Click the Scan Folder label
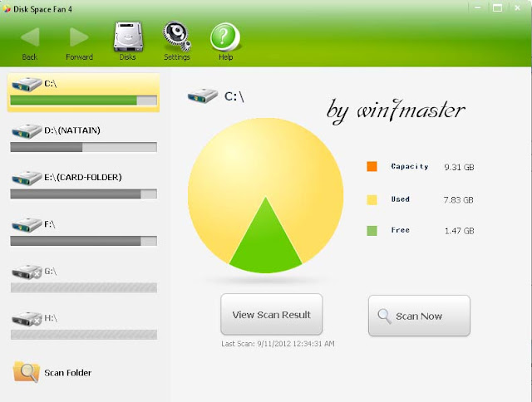The width and height of the screenshot is (532, 402). (68, 372)
